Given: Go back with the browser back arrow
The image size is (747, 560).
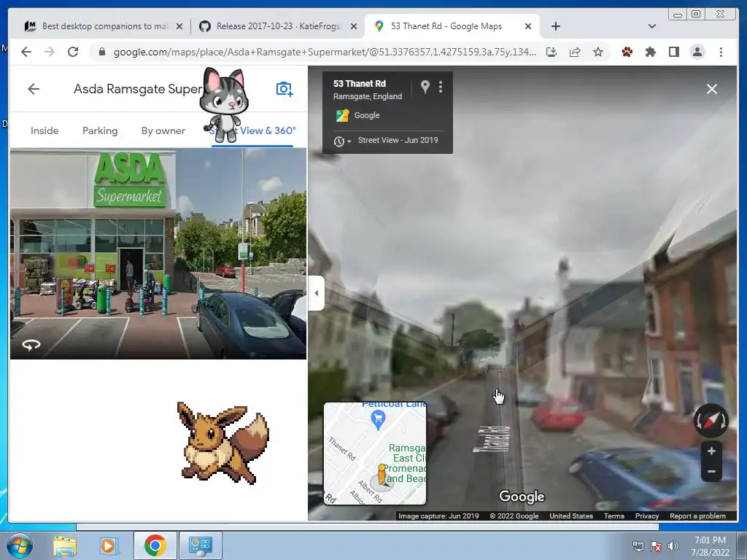Looking at the screenshot, I should coord(26,52).
